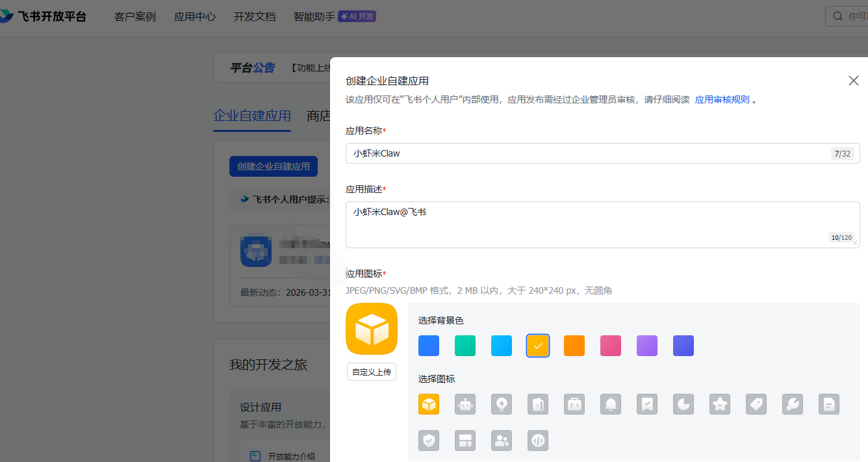Click the 应用名称 input field
This screenshot has width=868, height=462.
(x=603, y=153)
